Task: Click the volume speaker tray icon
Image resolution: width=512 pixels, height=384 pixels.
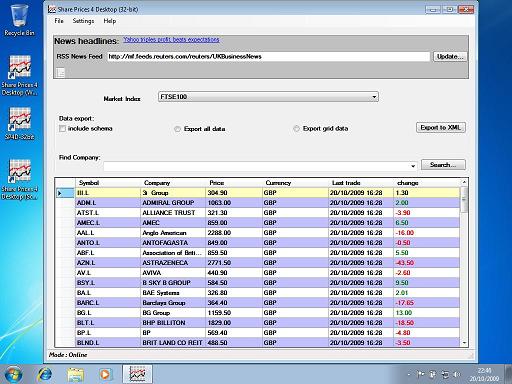Action: coord(457,375)
